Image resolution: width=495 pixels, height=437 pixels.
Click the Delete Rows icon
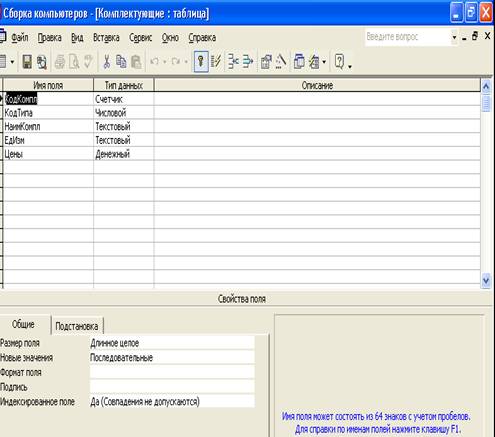tap(248, 62)
